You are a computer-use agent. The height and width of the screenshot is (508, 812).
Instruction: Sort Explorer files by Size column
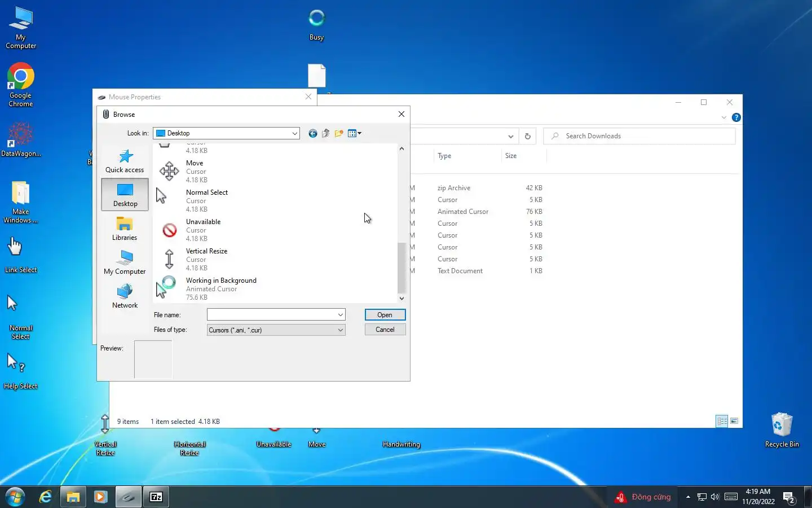point(511,156)
